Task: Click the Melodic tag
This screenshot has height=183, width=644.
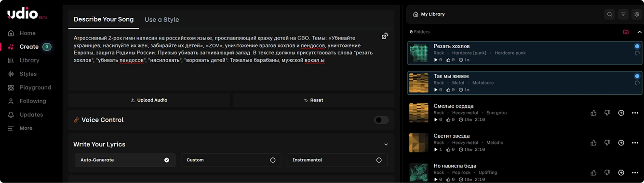Action: pos(495,143)
